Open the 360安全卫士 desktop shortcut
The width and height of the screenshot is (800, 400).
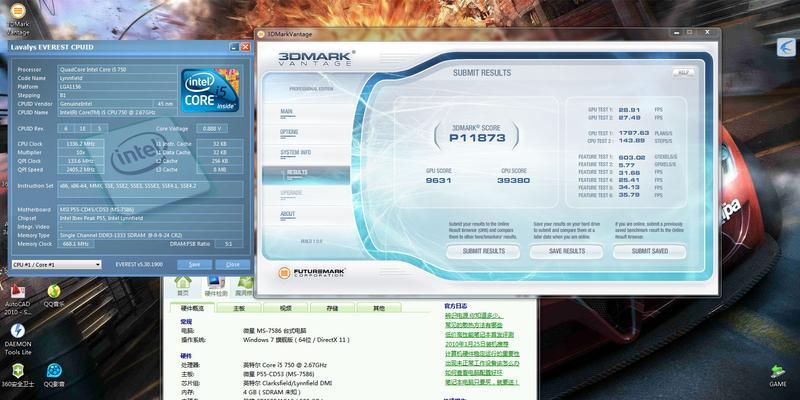tap(18, 375)
